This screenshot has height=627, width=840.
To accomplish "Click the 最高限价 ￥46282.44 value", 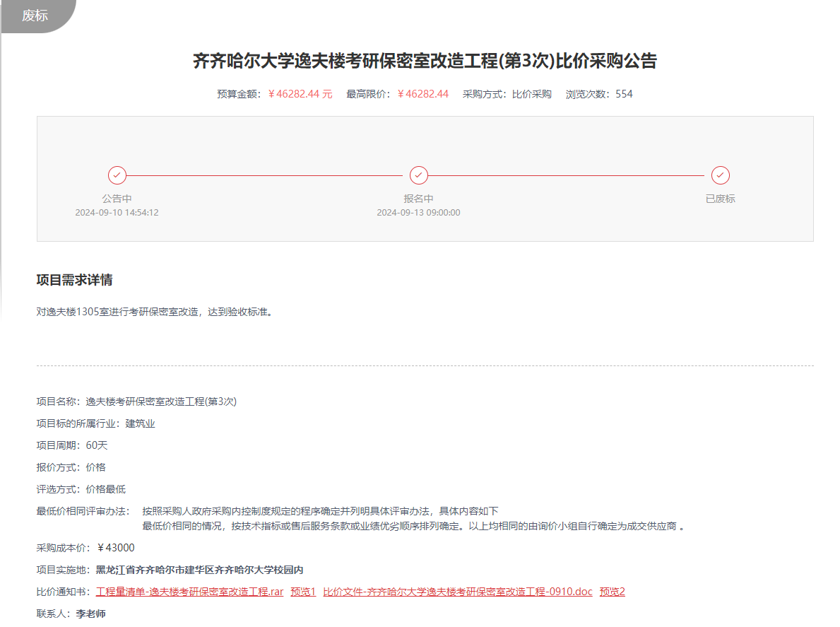I will (422, 94).
